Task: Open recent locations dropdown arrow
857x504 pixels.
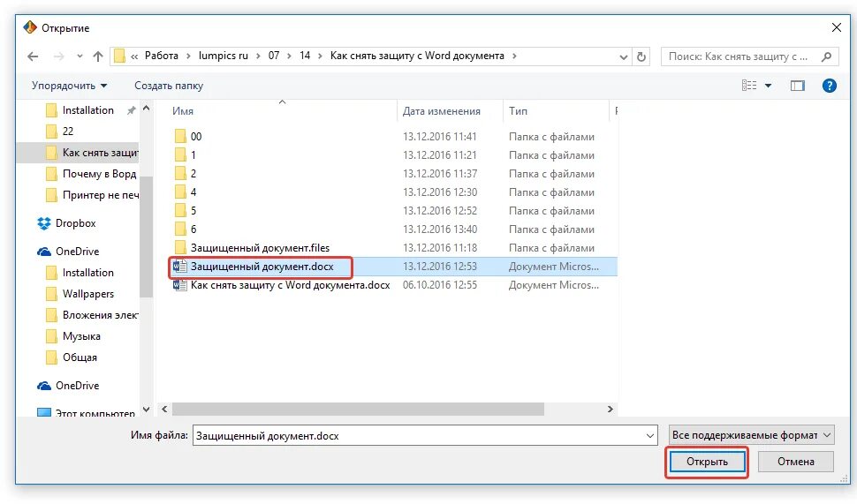Action: [x=80, y=56]
